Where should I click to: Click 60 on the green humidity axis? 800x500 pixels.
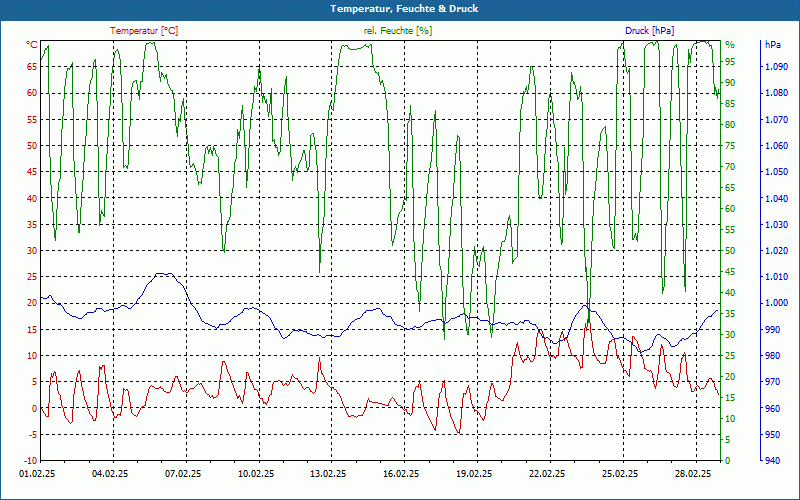click(x=730, y=209)
